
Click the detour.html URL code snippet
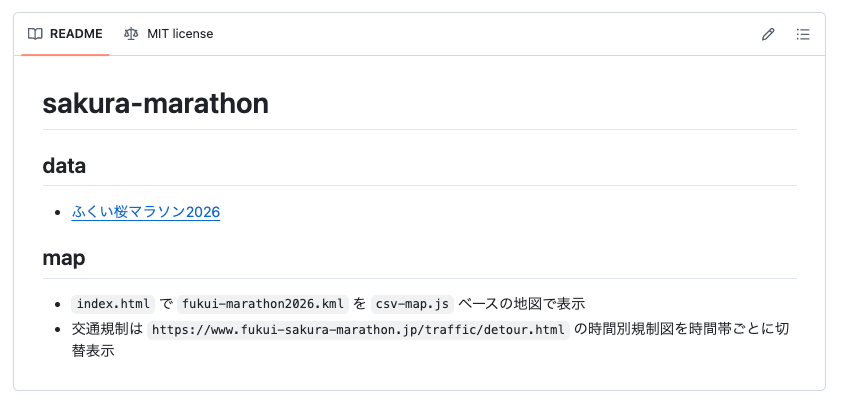point(358,328)
